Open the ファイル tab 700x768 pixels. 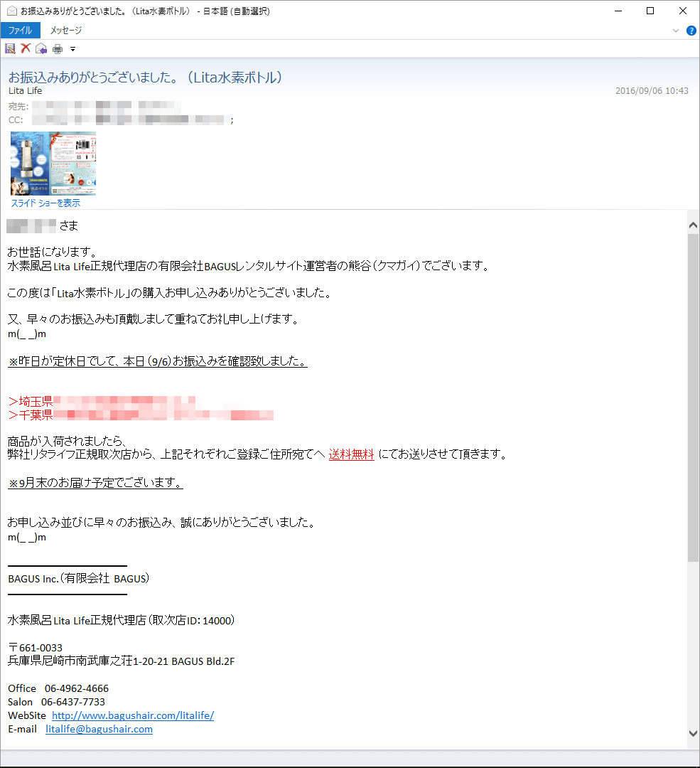coord(20,31)
